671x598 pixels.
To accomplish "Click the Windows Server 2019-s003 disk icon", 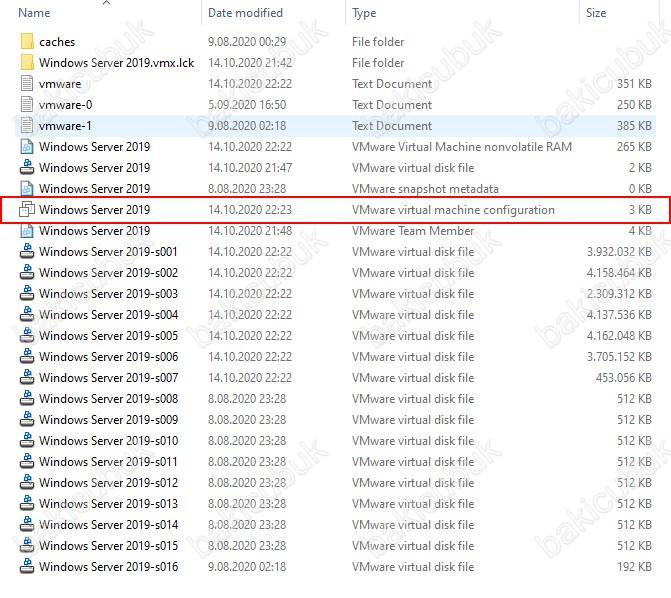I will click(27, 293).
